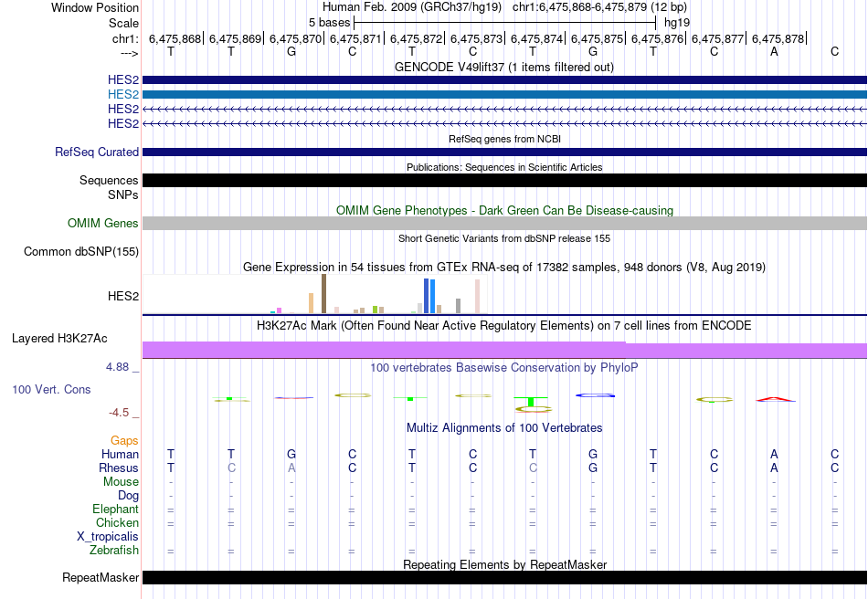Select the X_tropicalis alignment row label
The image size is (868, 599).
[x=108, y=537]
